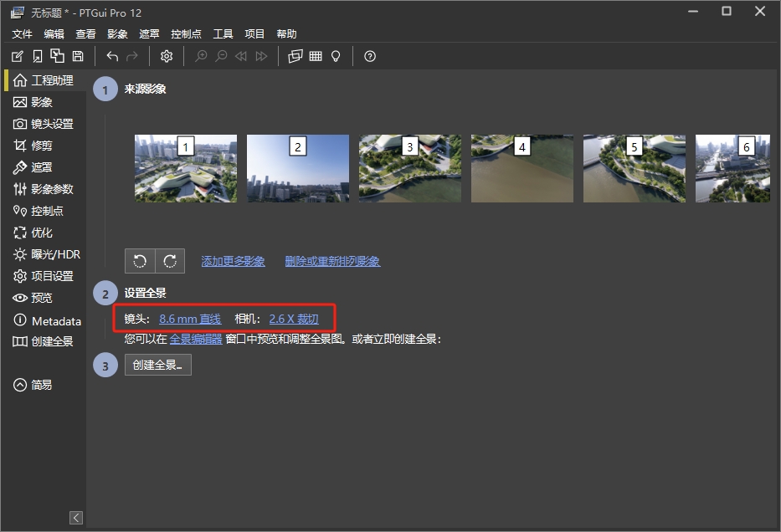
Task: Click the save project icon in toolbar
Action: 78,56
